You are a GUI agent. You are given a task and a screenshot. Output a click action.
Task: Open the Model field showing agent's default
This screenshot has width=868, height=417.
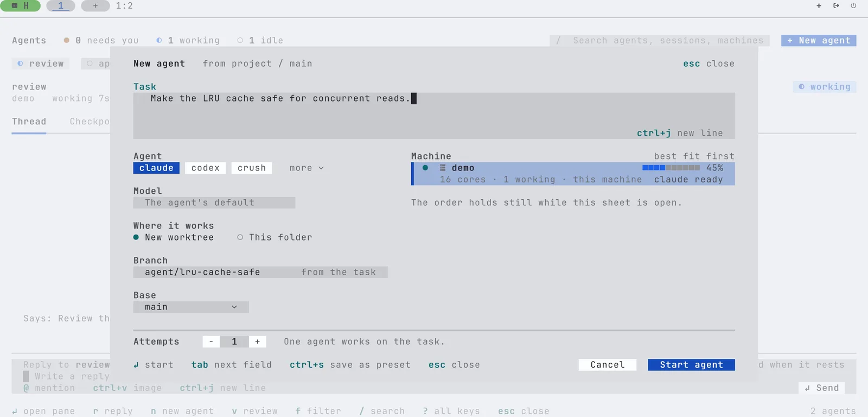tap(214, 203)
